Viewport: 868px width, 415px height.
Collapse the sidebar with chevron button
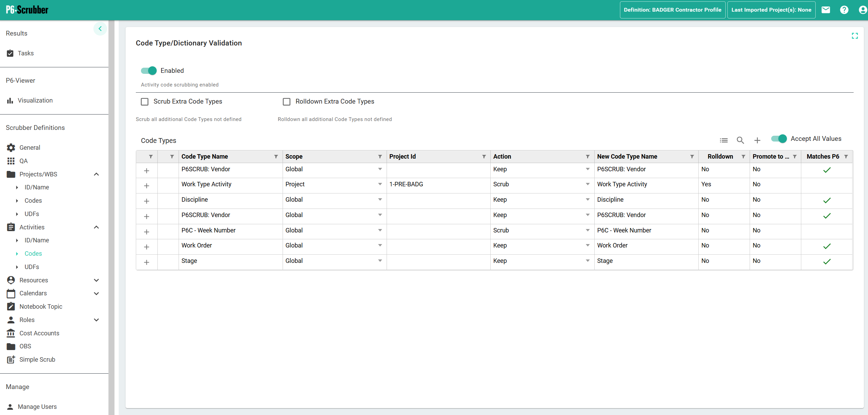100,29
